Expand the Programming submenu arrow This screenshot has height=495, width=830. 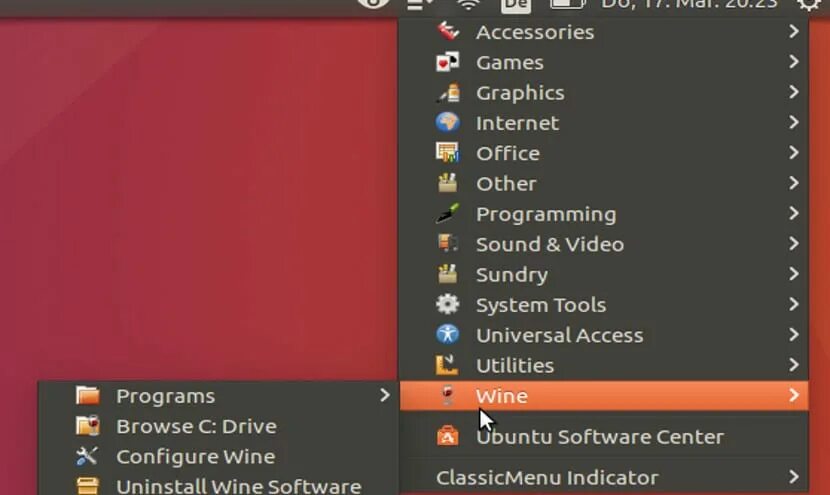point(793,213)
